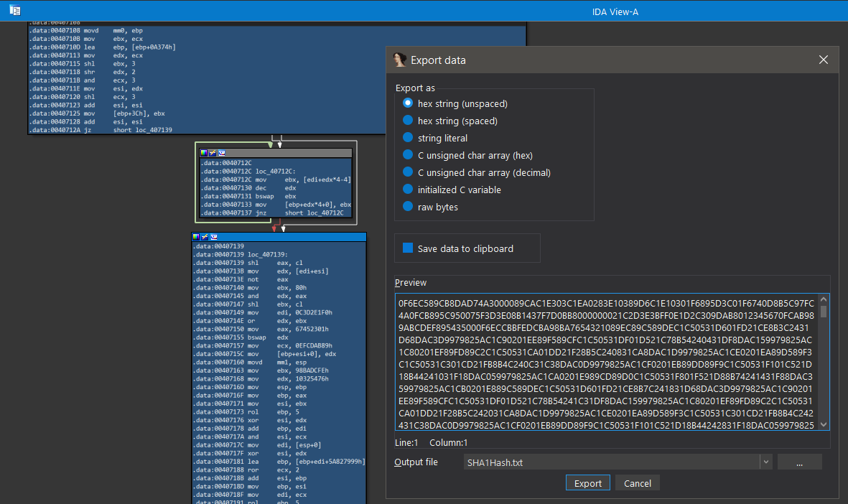Click the 'Export as' group label
Image resolution: width=848 pixels, height=504 pixels.
point(415,88)
